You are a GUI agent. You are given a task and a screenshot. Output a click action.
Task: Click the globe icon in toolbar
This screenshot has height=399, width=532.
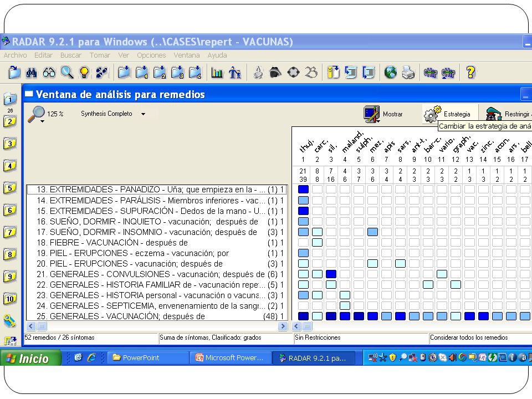click(391, 72)
